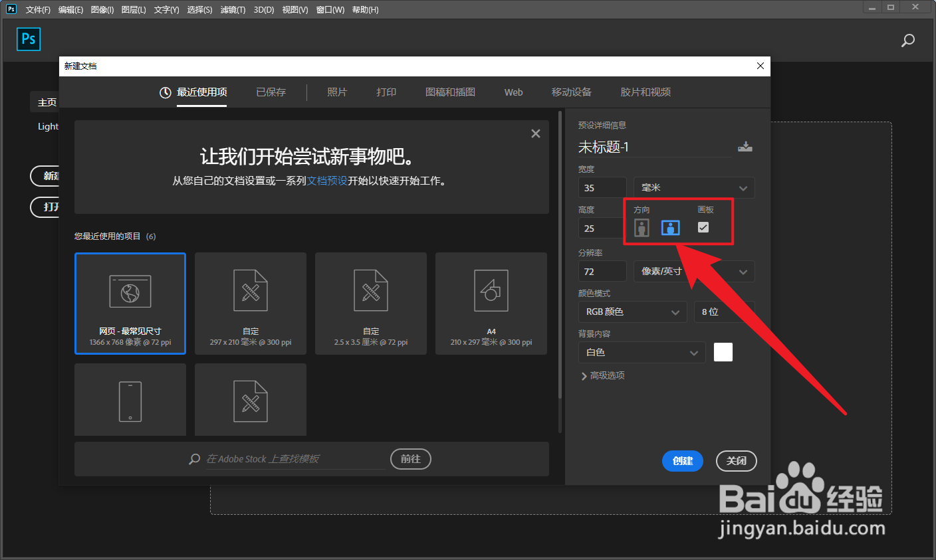The height and width of the screenshot is (560, 936).
Task: Click the white background color swatch
Action: [723, 352]
